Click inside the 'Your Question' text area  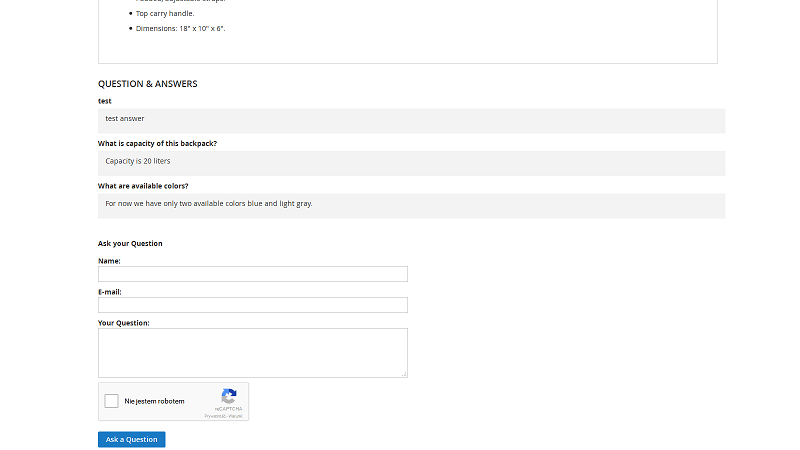pos(252,352)
